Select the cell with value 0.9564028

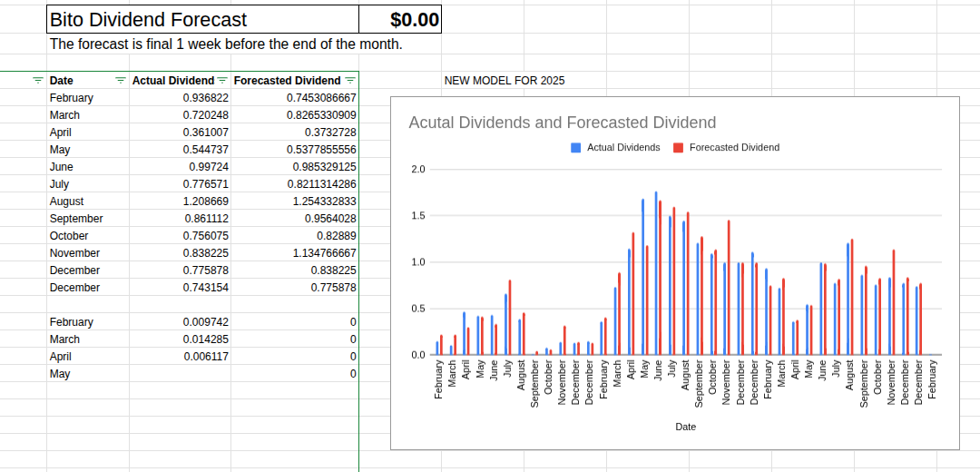(x=295, y=219)
